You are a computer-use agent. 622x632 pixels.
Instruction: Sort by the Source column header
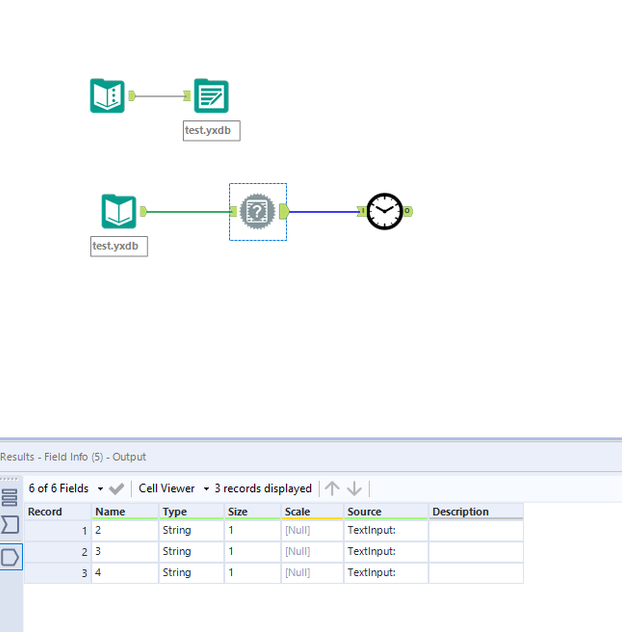point(386,511)
